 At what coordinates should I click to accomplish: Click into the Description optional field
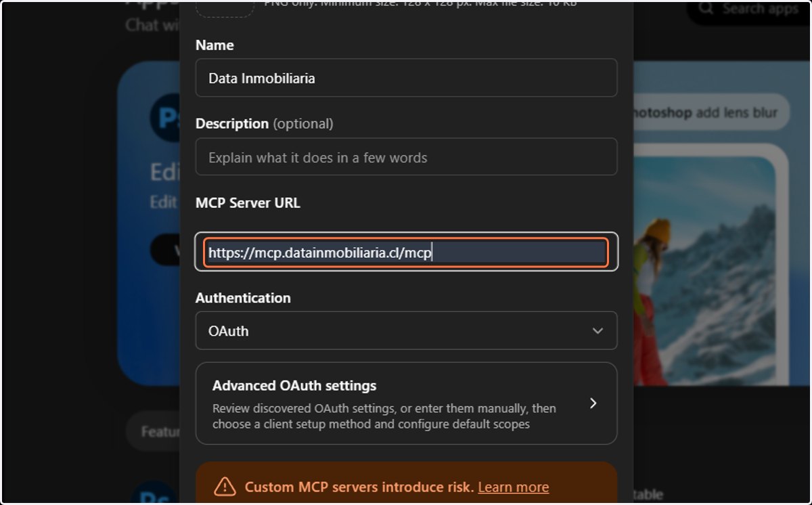(x=406, y=157)
